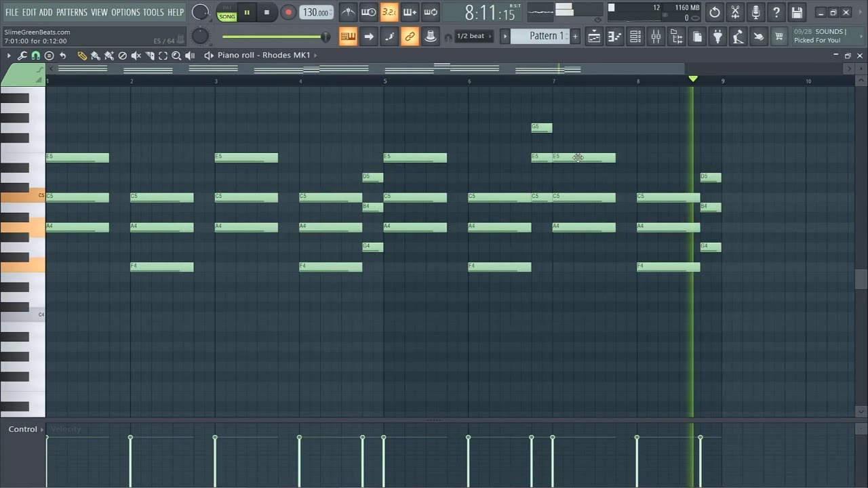
Task: Enable wait for input before recording
Action: click(x=369, y=12)
